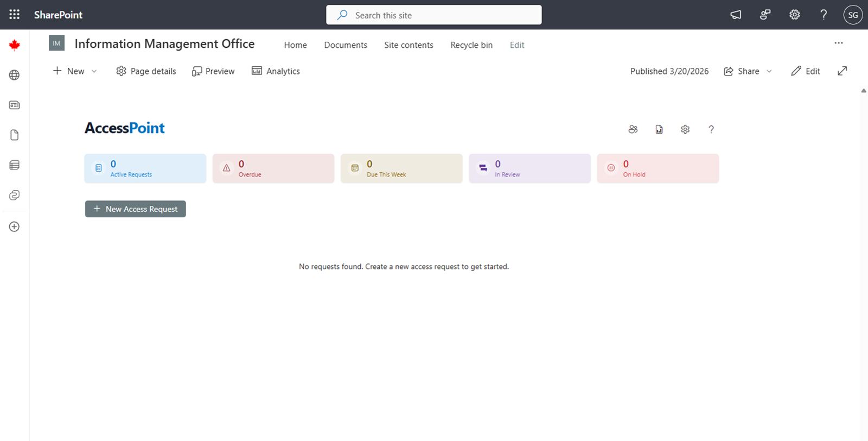Open SharePoint settings gear in header

(794, 15)
